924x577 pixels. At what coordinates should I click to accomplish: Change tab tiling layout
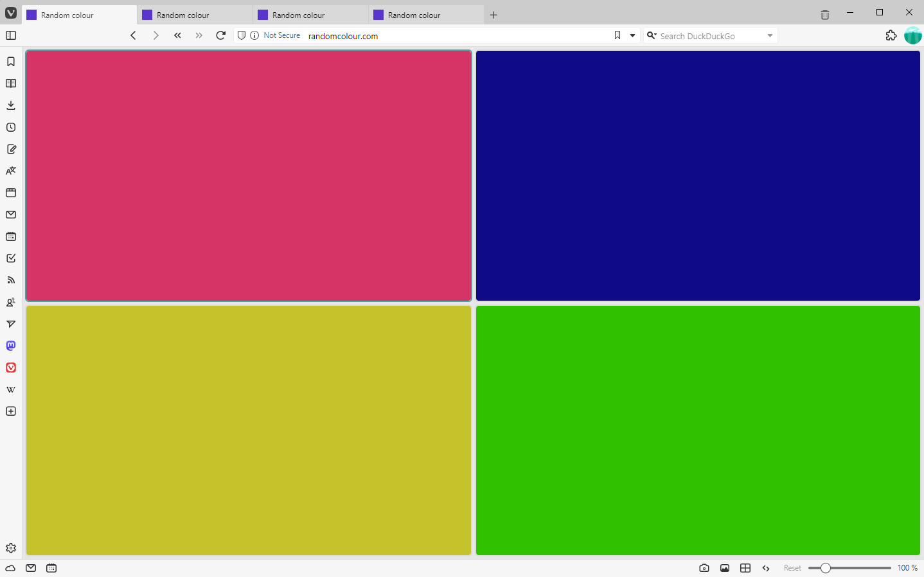point(745,568)
